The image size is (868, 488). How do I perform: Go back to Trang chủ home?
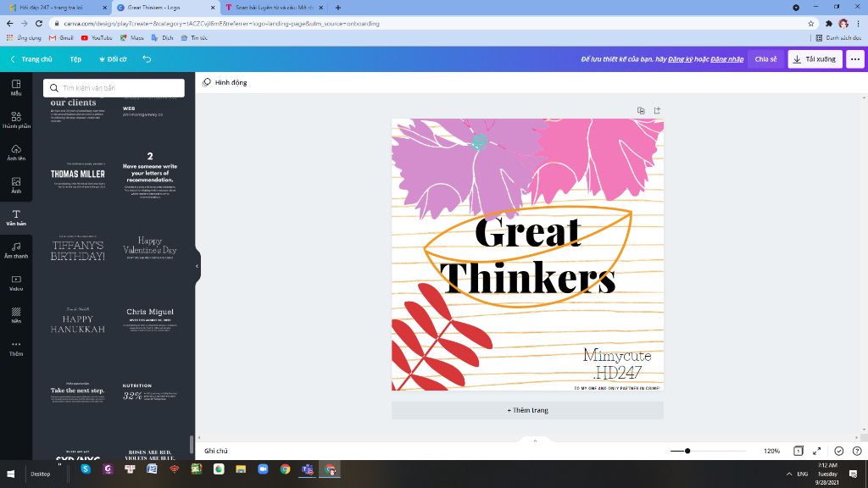(31, 59)
